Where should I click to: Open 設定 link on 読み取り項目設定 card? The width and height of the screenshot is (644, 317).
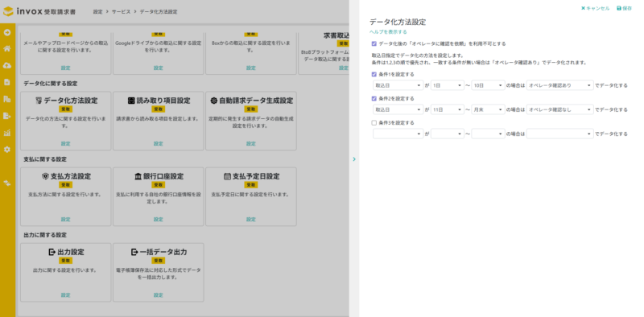159,144
